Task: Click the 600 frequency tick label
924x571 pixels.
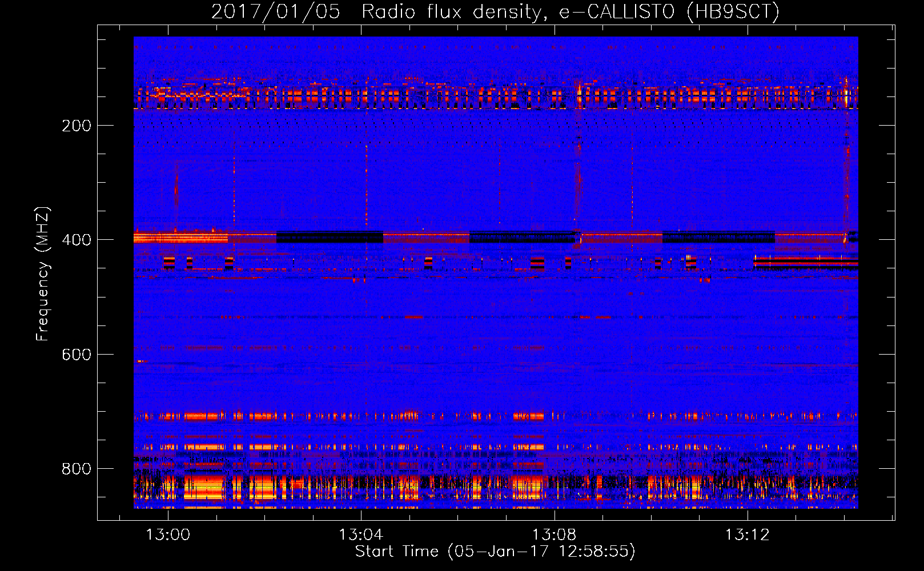Action: point(77,355)
